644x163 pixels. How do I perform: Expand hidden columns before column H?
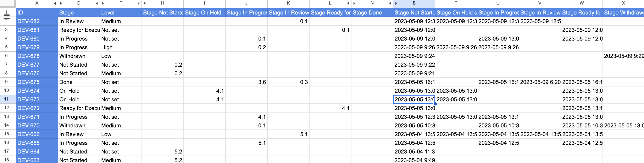coord(145,3)
